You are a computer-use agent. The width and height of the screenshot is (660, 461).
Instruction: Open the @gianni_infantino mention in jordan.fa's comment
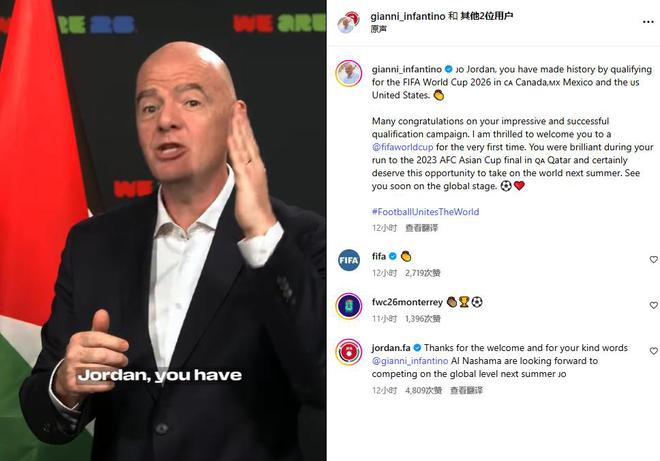(410, 361)
